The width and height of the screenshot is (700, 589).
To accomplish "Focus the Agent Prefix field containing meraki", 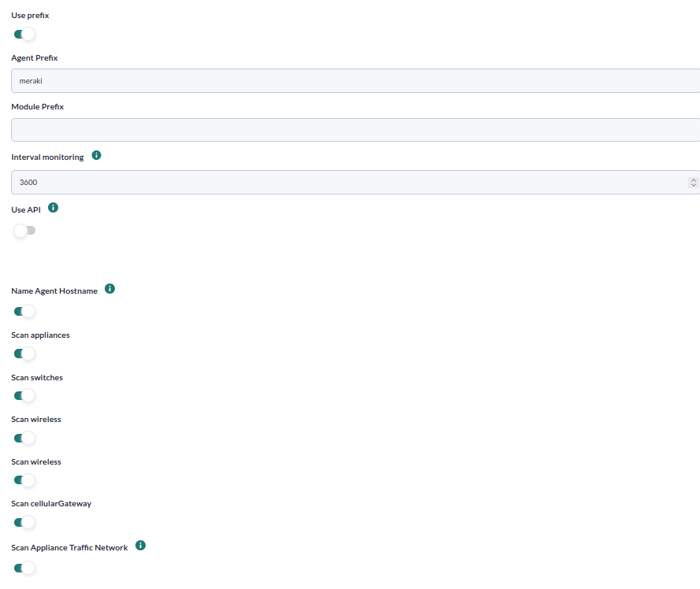I will pos(355,81).
